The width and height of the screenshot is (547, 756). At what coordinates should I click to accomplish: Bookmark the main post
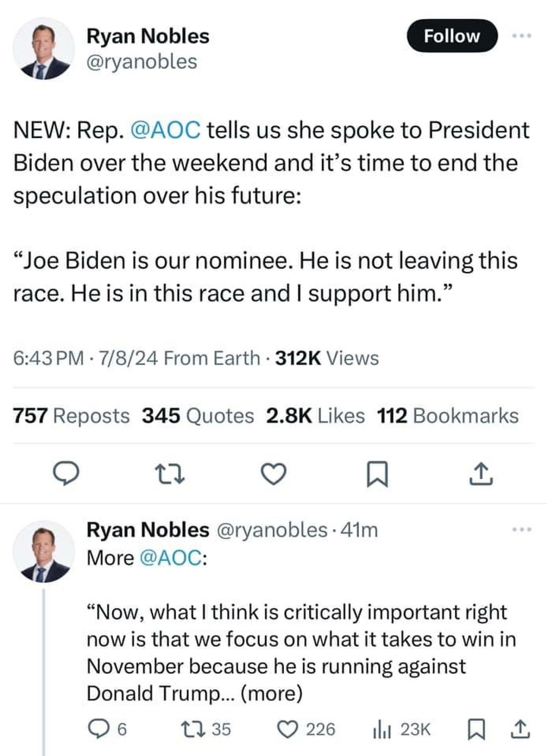pyautogui.click(x=377, y=474)
